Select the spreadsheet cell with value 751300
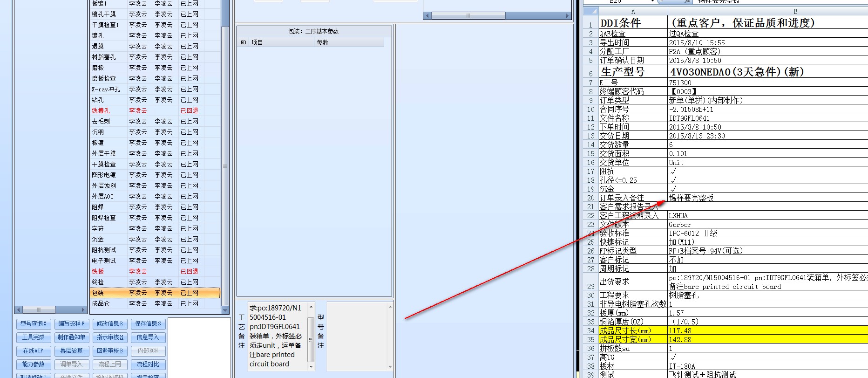The width and height of the screenshot is (868, 378). click(768, 83)
